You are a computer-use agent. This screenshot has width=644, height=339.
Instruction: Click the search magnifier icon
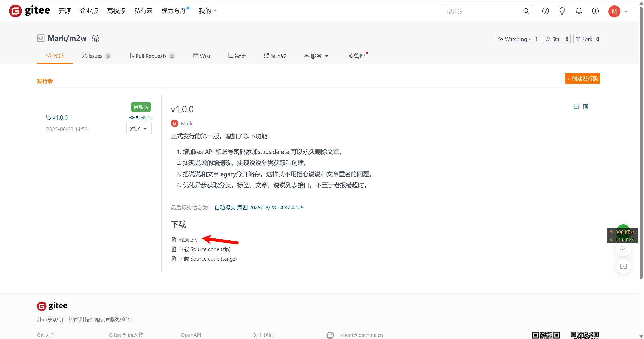tap(526, 11)
